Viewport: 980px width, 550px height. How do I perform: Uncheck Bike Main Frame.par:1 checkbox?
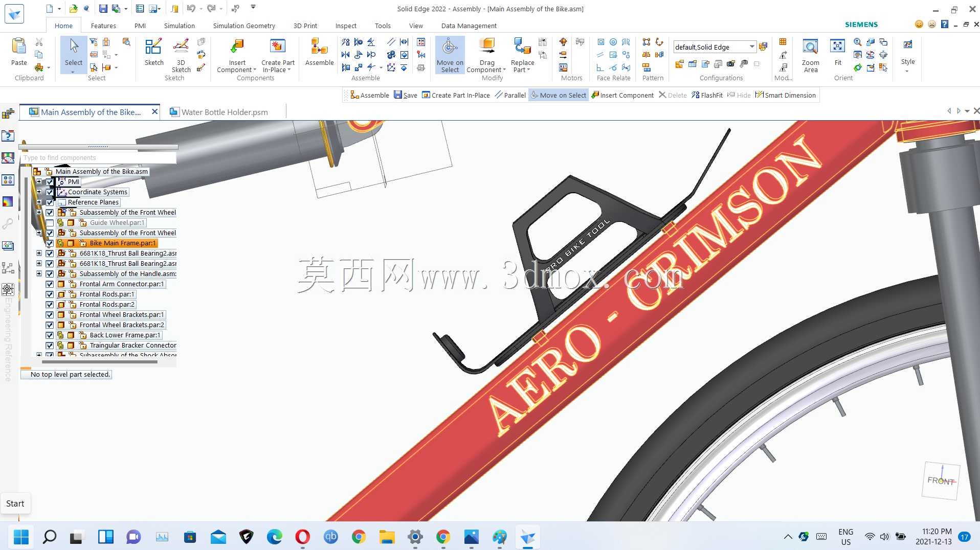(x=50, y=243)
